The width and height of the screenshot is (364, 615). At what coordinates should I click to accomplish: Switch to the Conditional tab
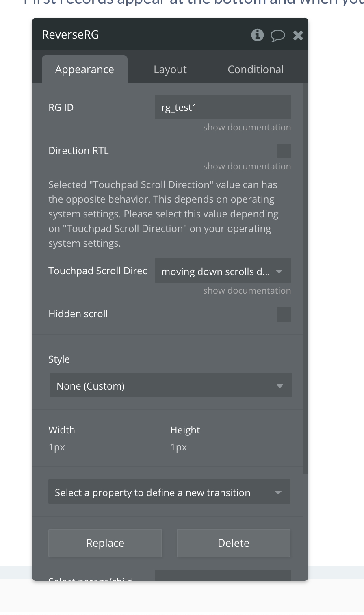[256, 69]
